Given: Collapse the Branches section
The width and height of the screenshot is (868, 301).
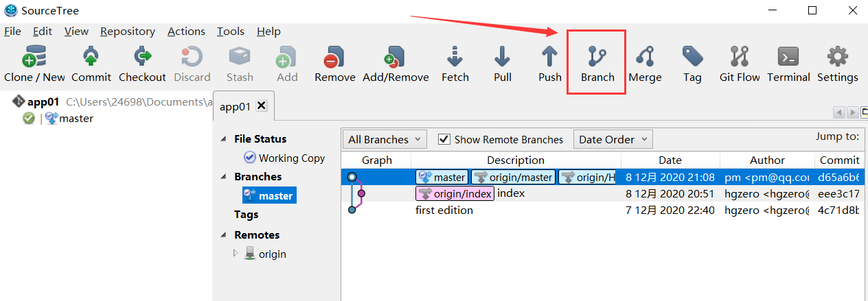Looking at the screenshot, I should pyautogui.click(x=222, y=177).
